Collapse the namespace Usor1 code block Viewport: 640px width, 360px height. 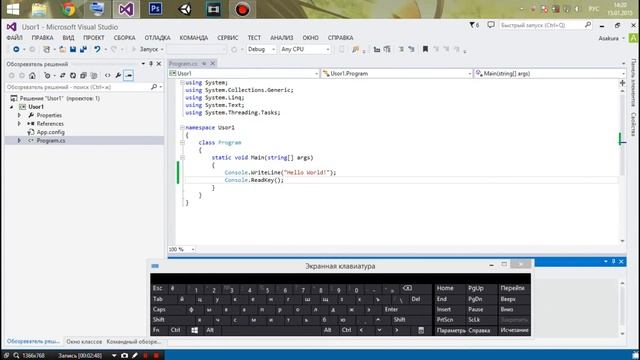[x=182, y=128]
